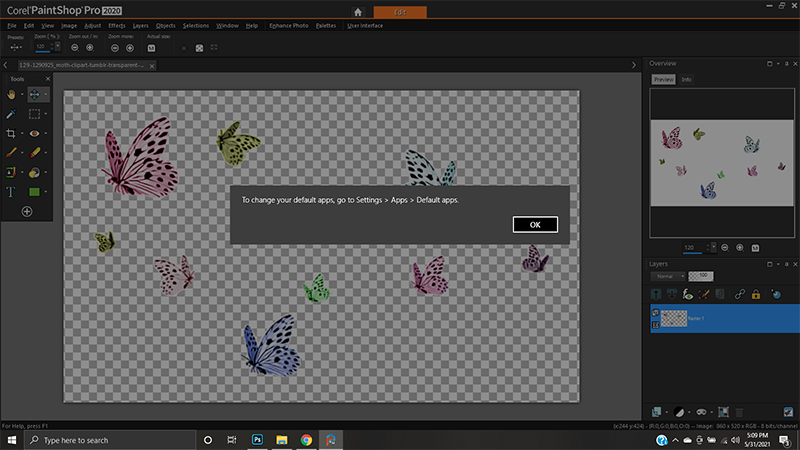Select the Pan hand tool
Viewport: 800px width, 450px height.
click(12, 93)
